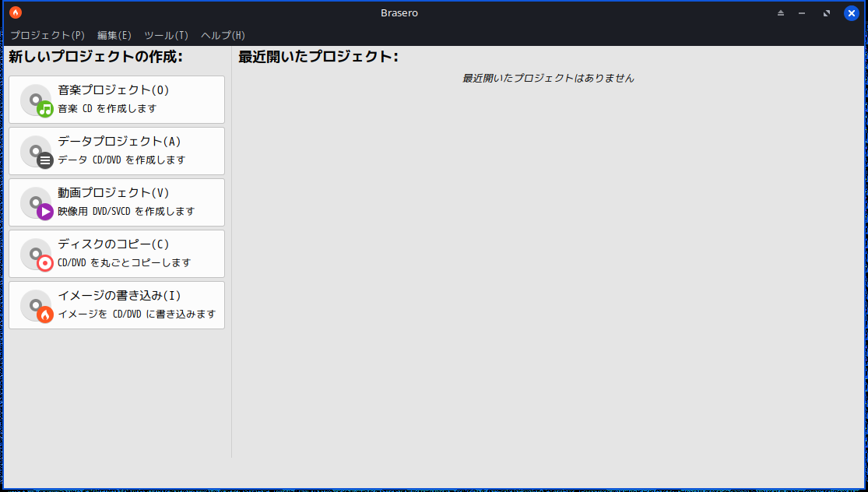The width and height of the screenshot is (868, 492).
Task: Click the data disc icon with lines
Action: 37,153
